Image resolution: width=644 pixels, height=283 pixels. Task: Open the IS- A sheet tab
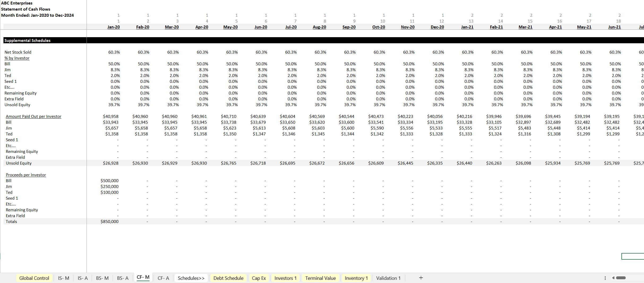coord(82,278)
